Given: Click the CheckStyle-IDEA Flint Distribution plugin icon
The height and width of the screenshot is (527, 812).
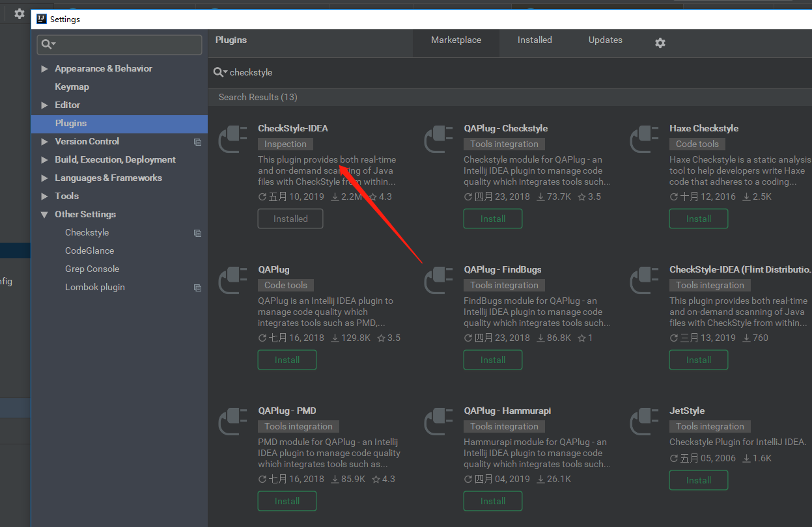Looking at the screenshot, I should point(644,280).
